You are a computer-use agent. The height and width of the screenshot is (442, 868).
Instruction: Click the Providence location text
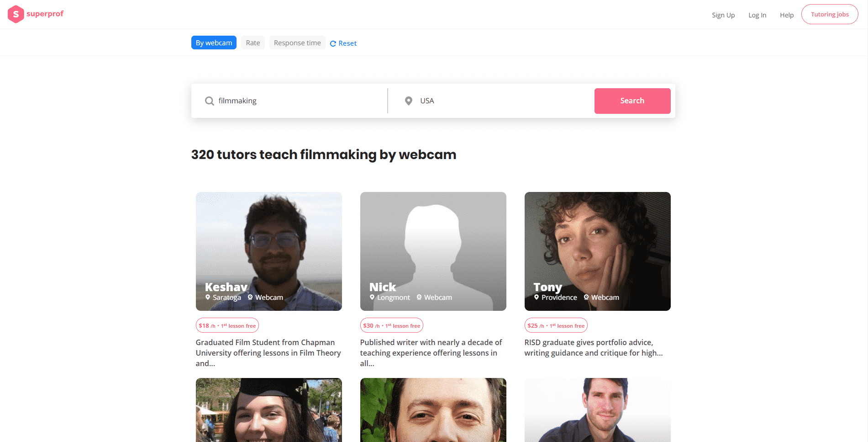point(559,298)
